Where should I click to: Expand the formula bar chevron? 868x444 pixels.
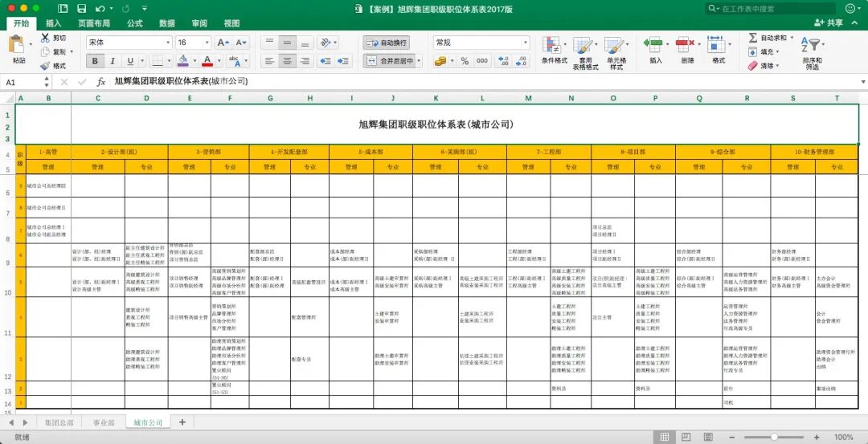coord(862,82)
